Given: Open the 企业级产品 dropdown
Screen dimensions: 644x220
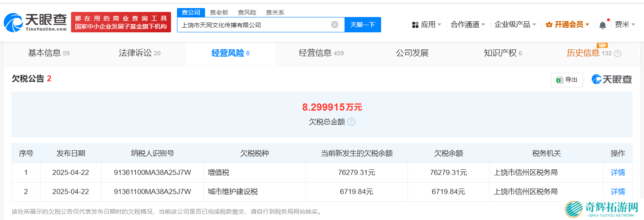Looking at the screenshot, I should click(515, 25).
